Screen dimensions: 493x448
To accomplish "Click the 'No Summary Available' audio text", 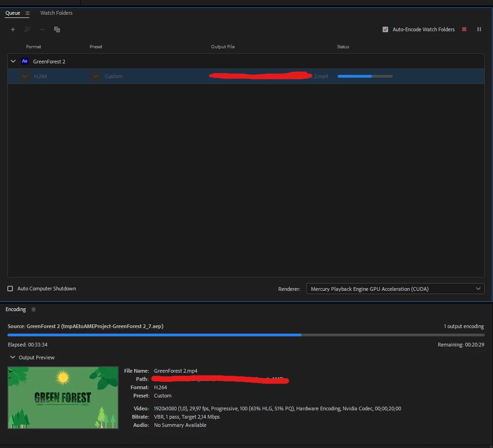I will click(180, 425).
